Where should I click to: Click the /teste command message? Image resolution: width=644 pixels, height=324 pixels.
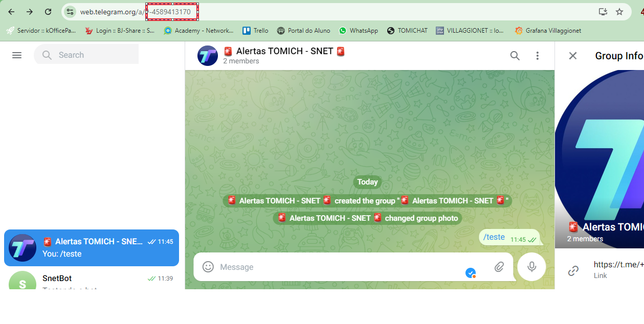(494, 237)
